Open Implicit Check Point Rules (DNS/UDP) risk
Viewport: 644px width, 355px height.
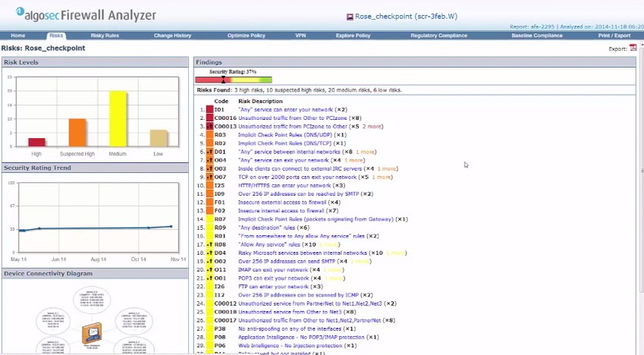[285, 135]
